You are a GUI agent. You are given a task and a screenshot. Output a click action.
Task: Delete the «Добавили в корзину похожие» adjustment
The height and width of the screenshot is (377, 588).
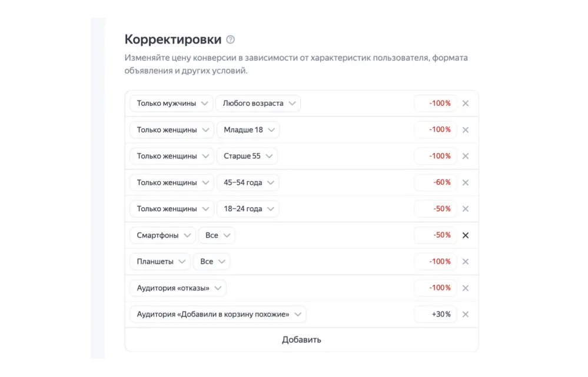click(x=466, y=315)
